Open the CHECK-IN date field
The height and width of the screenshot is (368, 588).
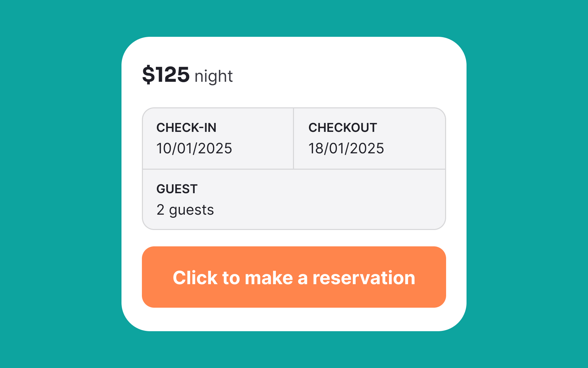218,138
